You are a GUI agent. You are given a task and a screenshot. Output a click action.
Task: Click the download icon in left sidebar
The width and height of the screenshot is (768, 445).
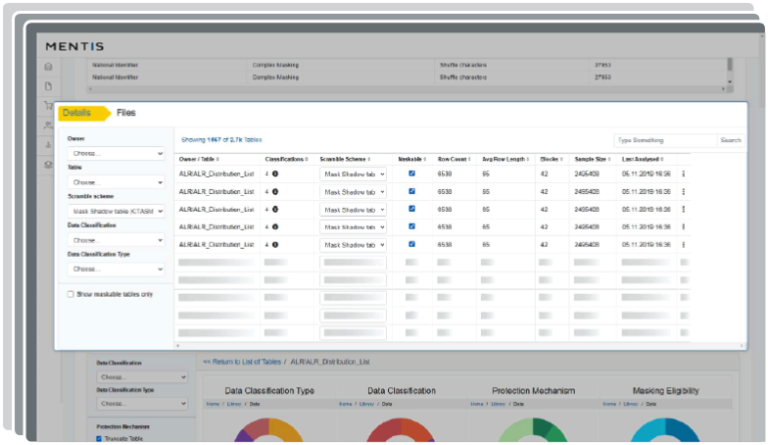tap(47, 144)
